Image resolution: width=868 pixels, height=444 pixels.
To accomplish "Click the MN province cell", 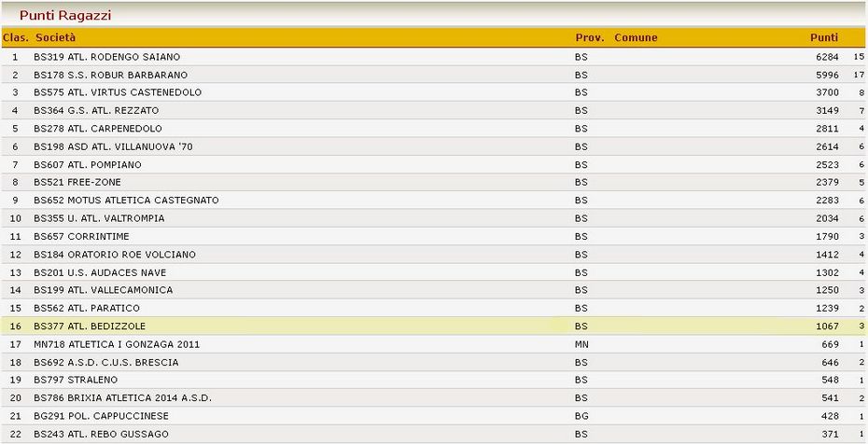I will pos(581,344).
